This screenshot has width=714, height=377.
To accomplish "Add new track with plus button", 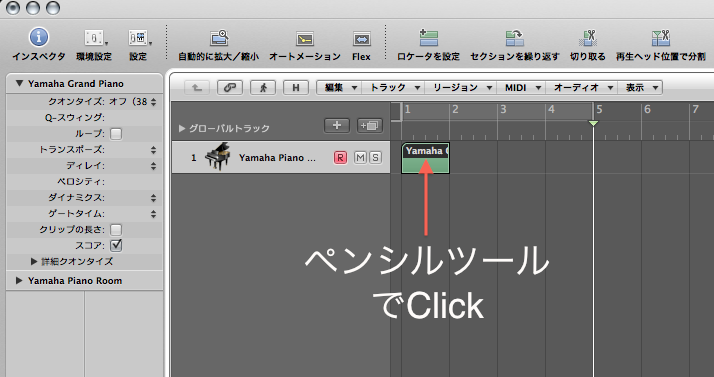I will click(337, 125).
